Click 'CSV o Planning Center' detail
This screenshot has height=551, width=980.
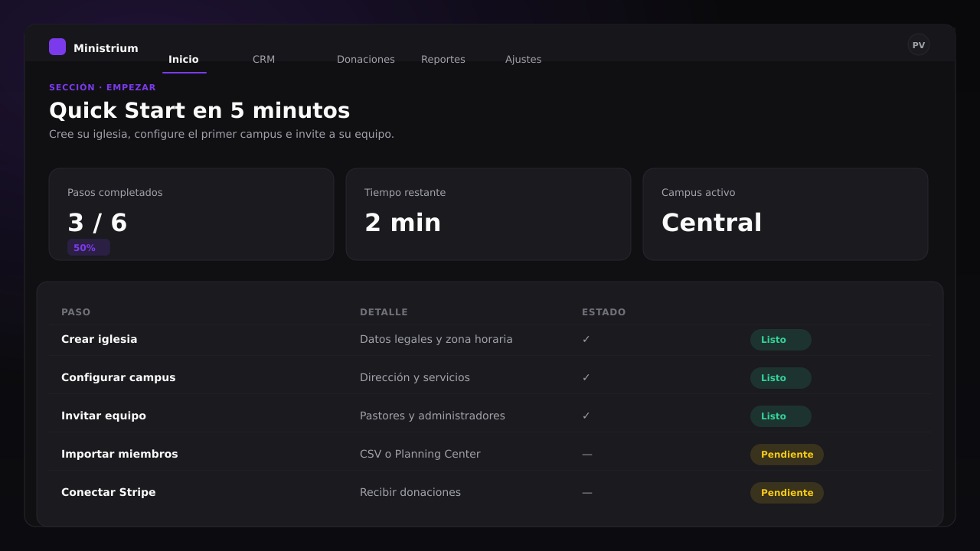420,454
